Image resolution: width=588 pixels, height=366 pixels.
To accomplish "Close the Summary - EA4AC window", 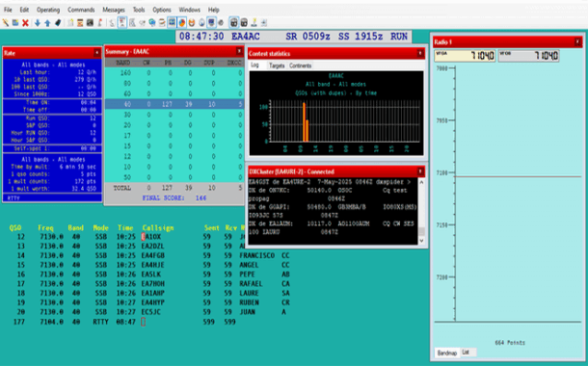I will (x=239, y=51).
